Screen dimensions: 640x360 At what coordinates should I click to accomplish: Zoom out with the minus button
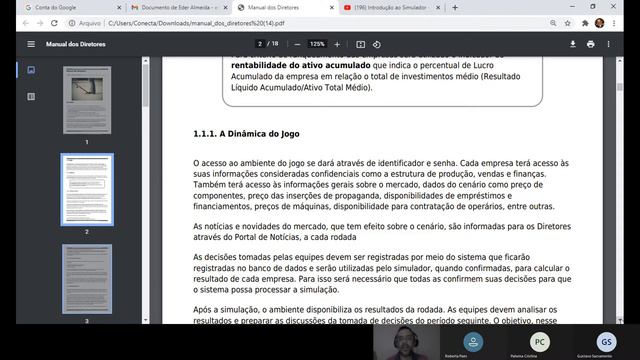297,44
